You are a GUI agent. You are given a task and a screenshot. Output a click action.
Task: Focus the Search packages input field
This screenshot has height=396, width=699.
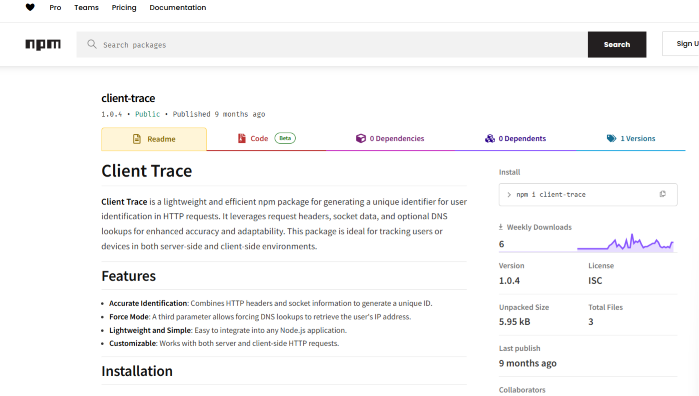(332, 45)
